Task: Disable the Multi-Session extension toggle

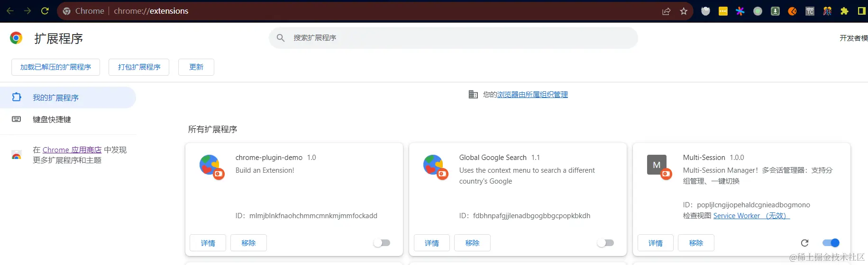Action: pos(831,243)
